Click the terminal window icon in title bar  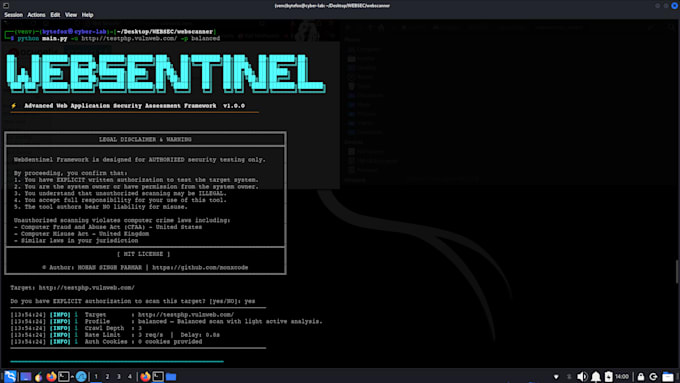pyautogui.click(x=6, y=6)
